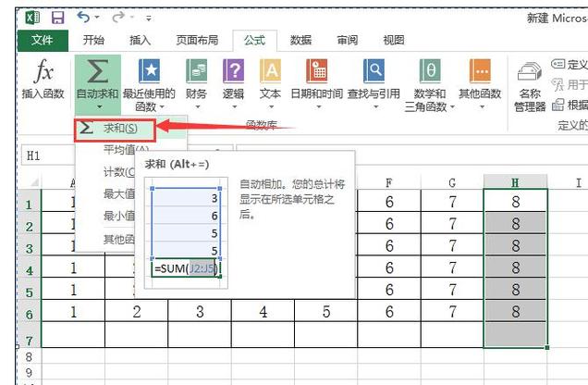This screenshot has height=385, width=588.
Task: Click cell E6 containing 5
Action: coord(326,312)
